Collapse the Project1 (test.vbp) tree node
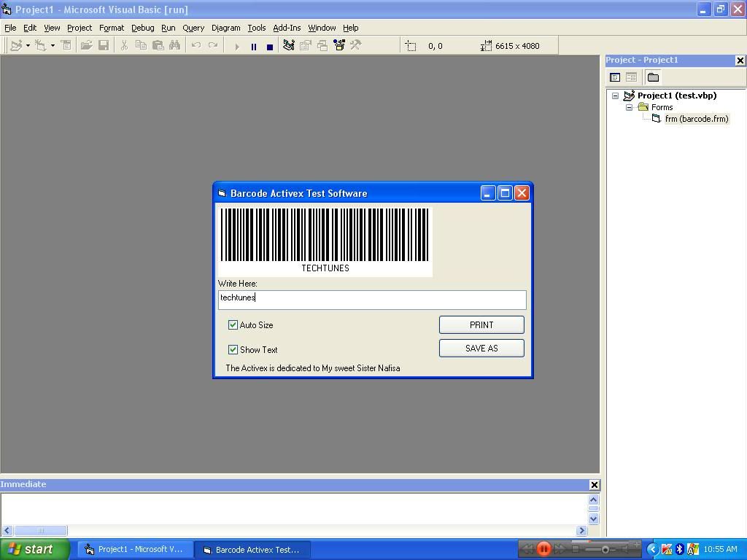 (615, 96)
